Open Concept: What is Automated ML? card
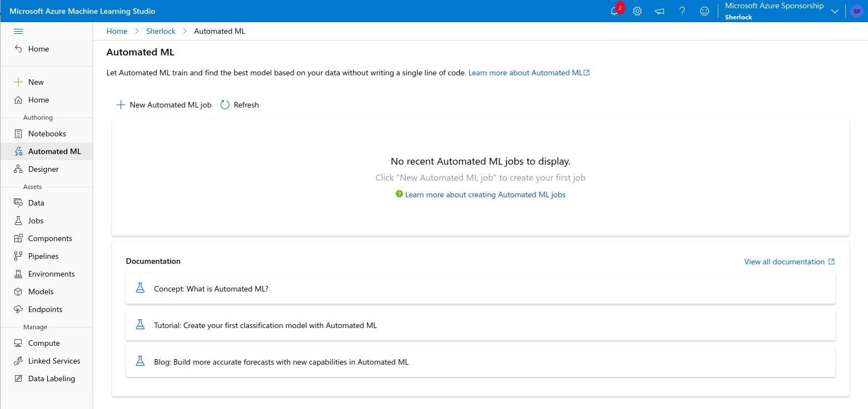Image resolution: width=868 pixels, height=409 pixels. click(481, 288)
